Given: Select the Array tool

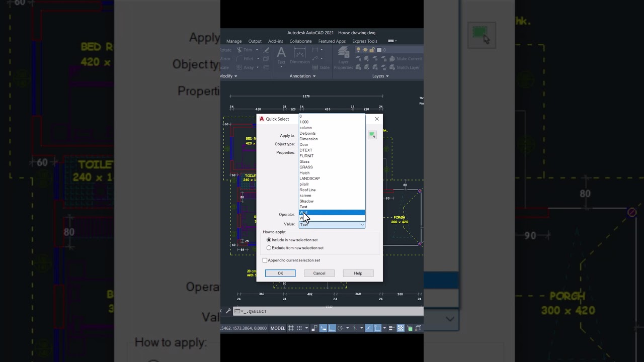Looking at the screenshot, I should (x=245, y=67).
